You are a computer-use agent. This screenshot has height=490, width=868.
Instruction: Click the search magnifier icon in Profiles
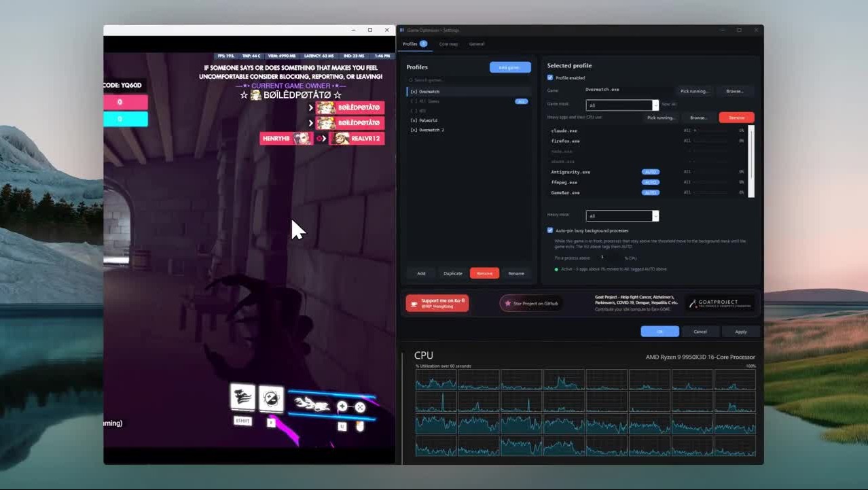(410, 80)
